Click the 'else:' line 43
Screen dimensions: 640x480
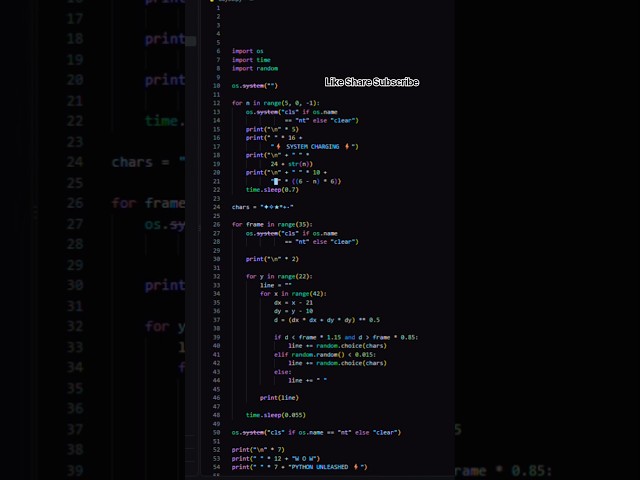(282, 372)
